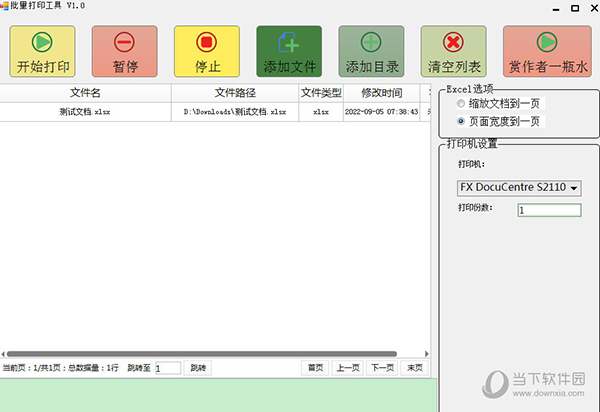
Task: Sort by 文件路径 column header
Action: (235, 93)
